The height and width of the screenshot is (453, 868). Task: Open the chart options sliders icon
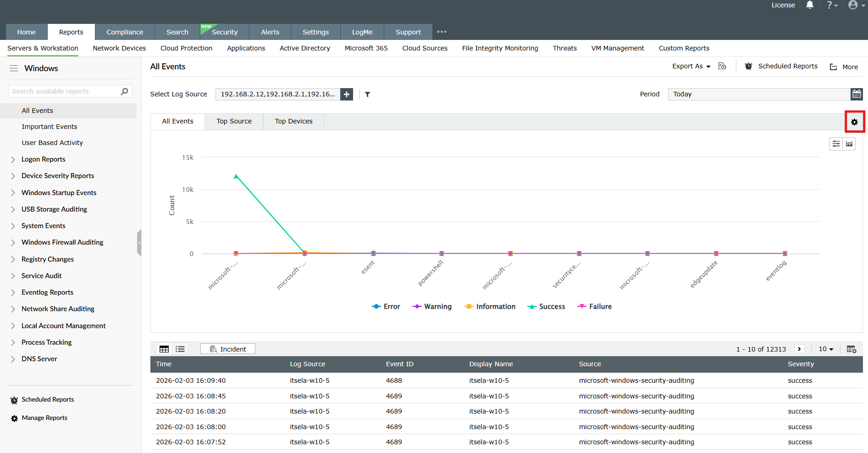[836, 144]
